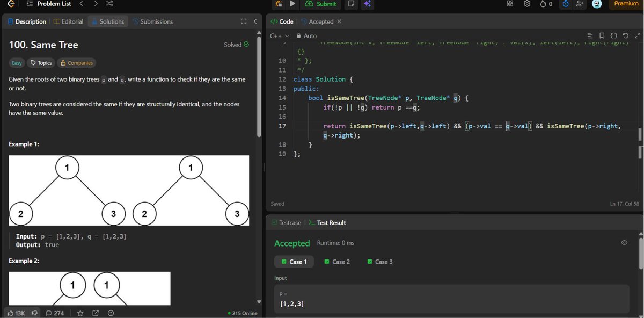Start the stopwatch timer icon
Image resolution: width=644 pixels, height=318 pixels.
566,4
